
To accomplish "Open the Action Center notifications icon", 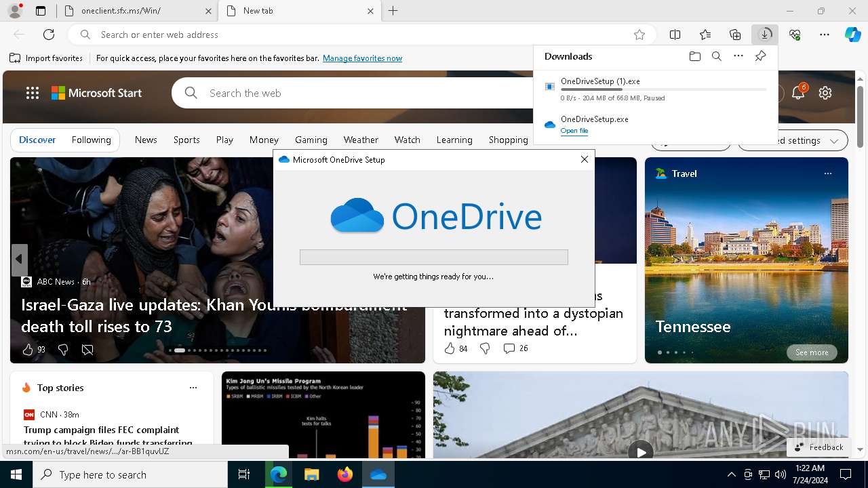I will (x=846, y=474).
